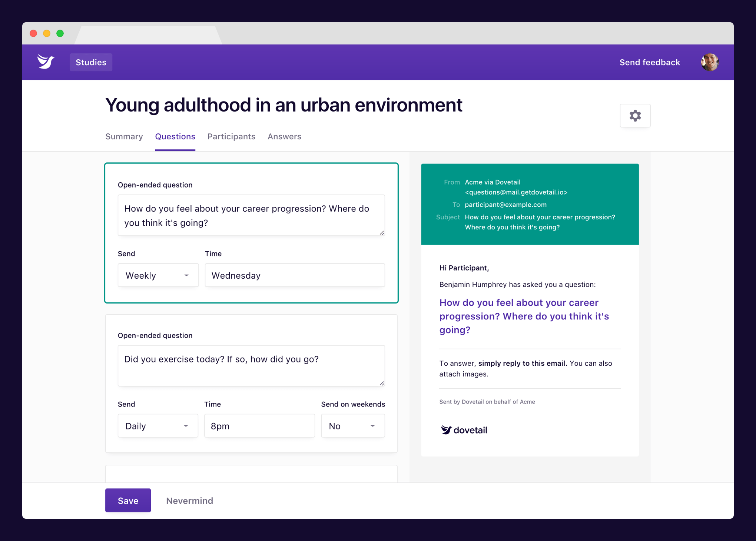756x541 pixels.
Task: Expand the Weekly send frequency dropdown
Action: click(158, 275)
